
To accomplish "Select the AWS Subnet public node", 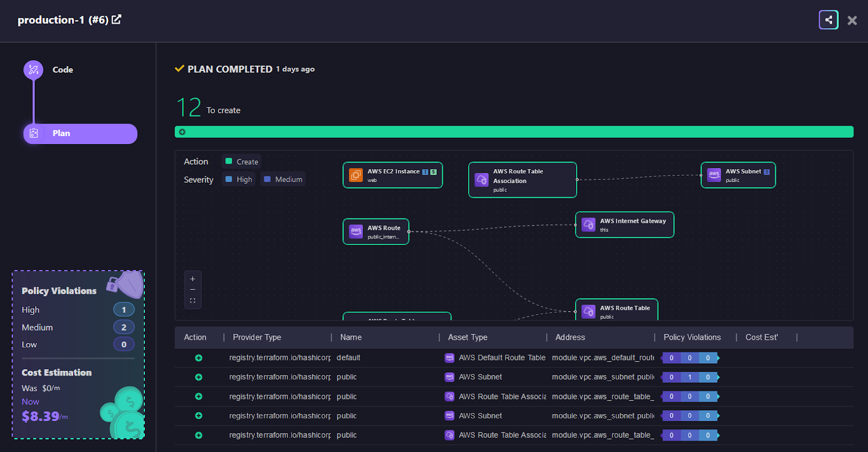I will (738, 175).
